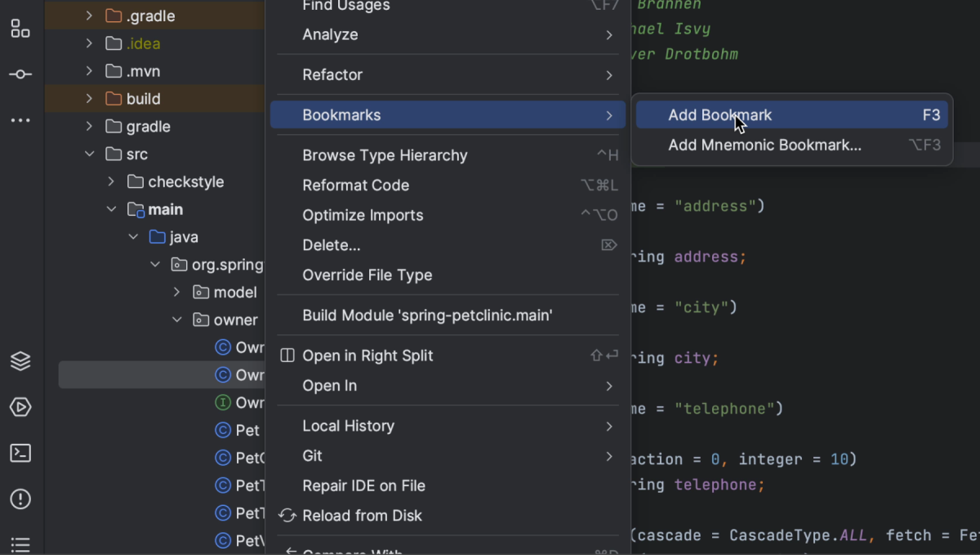Expand the model package
Screen dimensions: 980x555
[x=178, y=292]
